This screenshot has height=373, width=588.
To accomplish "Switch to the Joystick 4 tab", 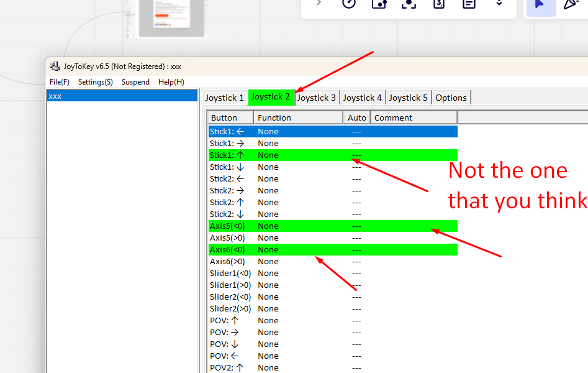I will coord(363,98).
